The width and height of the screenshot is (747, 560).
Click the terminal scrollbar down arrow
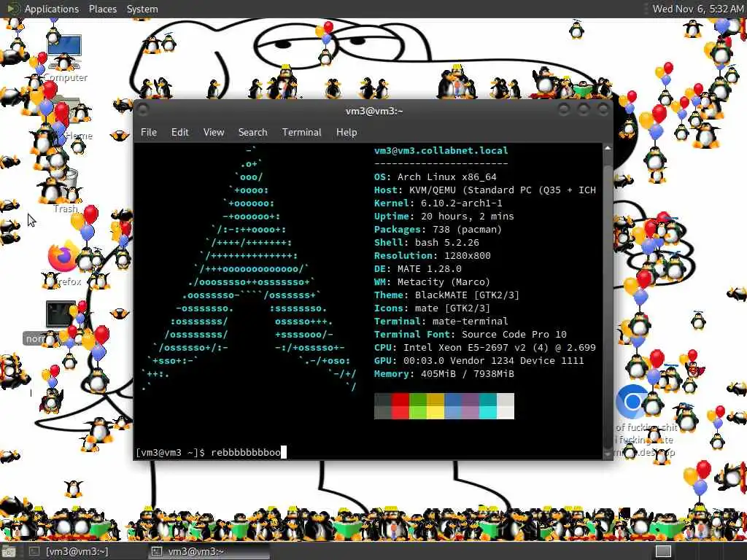(608, 454)
